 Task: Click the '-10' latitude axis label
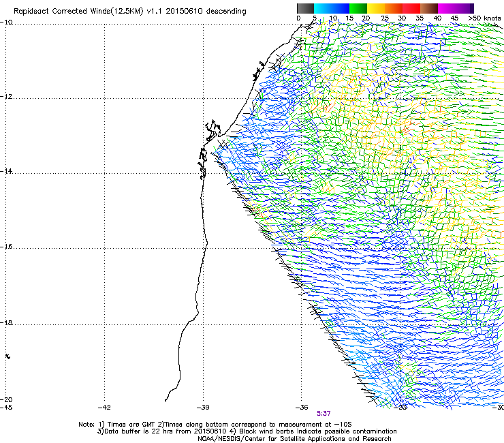pos(7,22)
